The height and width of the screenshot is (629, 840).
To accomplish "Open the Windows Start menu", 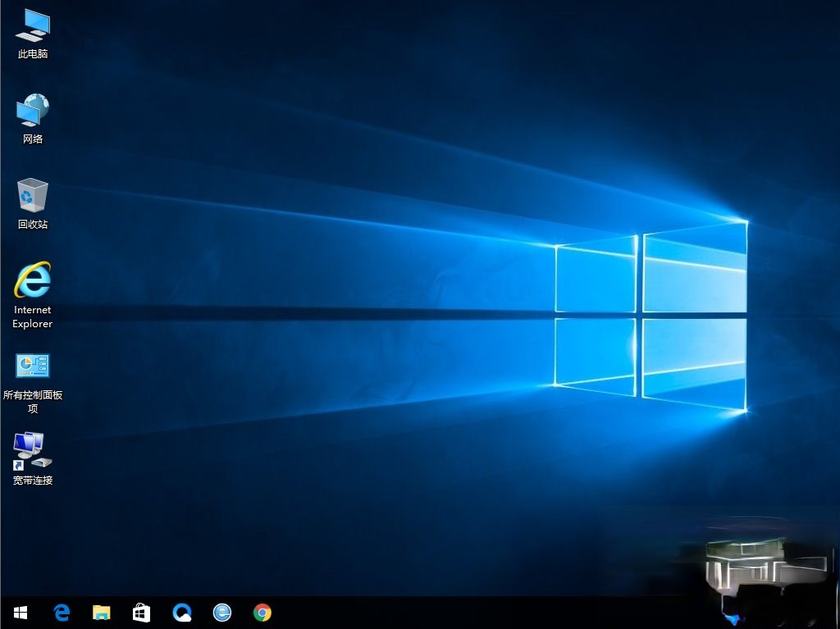I will 21,613.
